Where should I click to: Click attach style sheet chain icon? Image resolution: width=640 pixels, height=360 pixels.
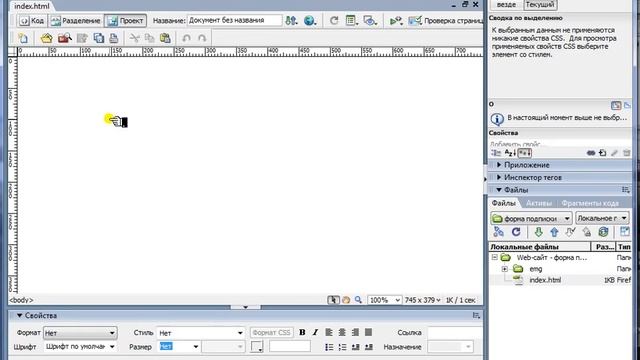tap(591, 153)
